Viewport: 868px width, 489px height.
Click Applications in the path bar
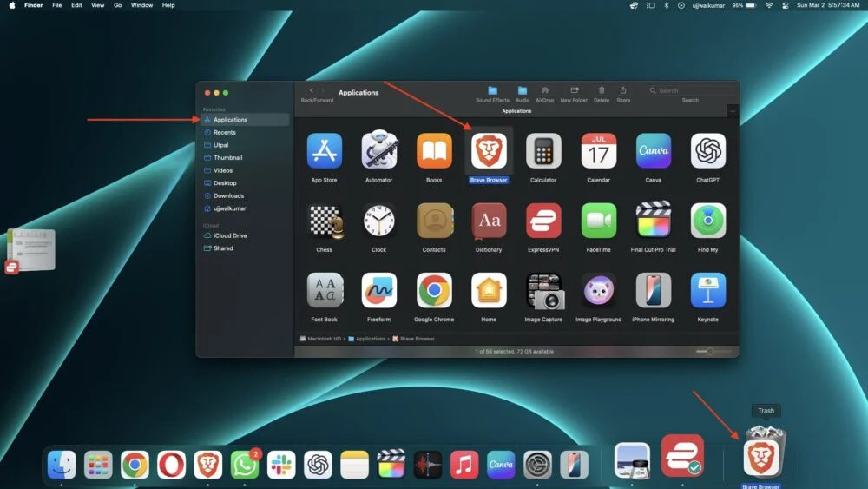(x=370, y=339)
